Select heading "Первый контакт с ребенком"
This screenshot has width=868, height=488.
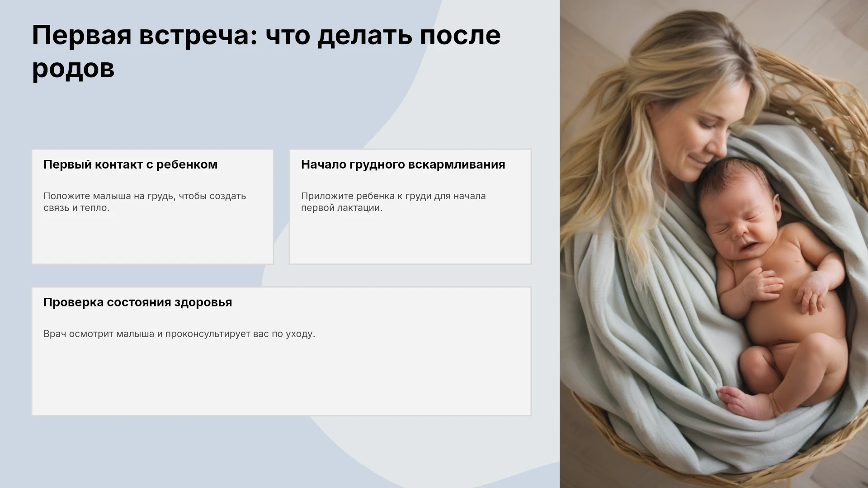tap(130, 164)
